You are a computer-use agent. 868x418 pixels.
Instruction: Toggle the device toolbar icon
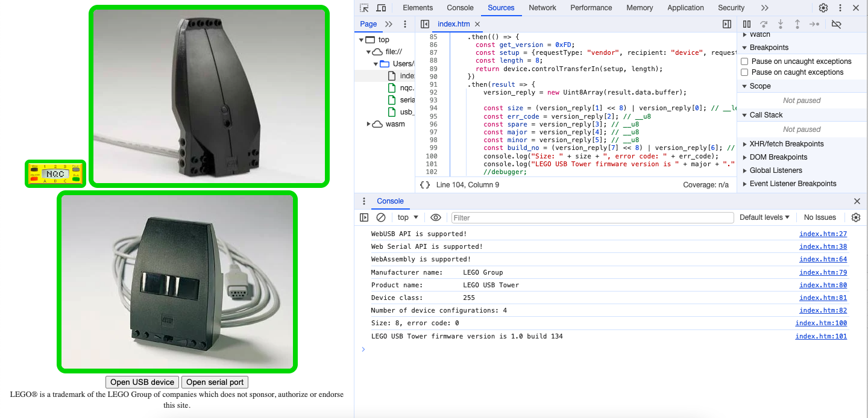click(381, 8)
